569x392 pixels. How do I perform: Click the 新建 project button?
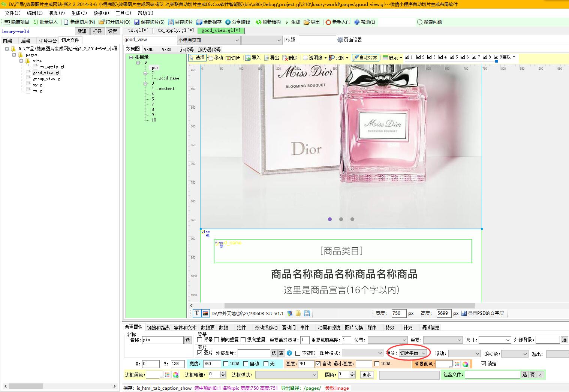(x=82, y=31)
